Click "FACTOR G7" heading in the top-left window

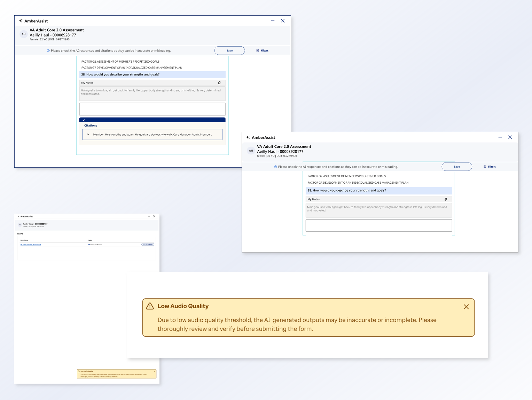click(132, 68)
